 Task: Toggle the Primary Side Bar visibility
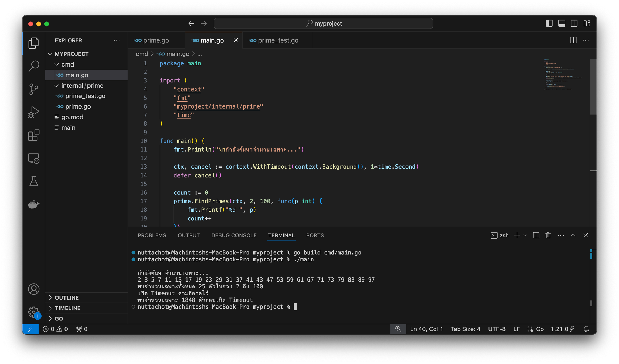pyautogui.click(x=549, y=23)
